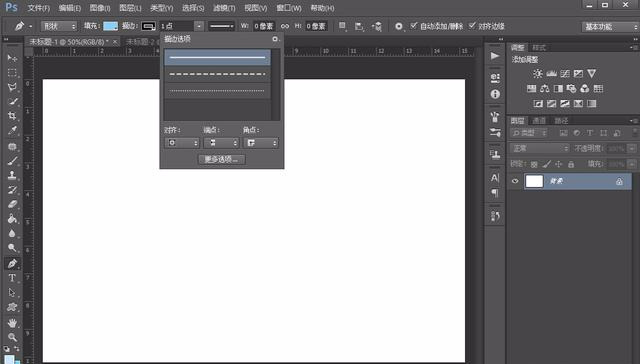Select the Eyedropper tool
Screen dimensions: 640x364
[12, 131]
